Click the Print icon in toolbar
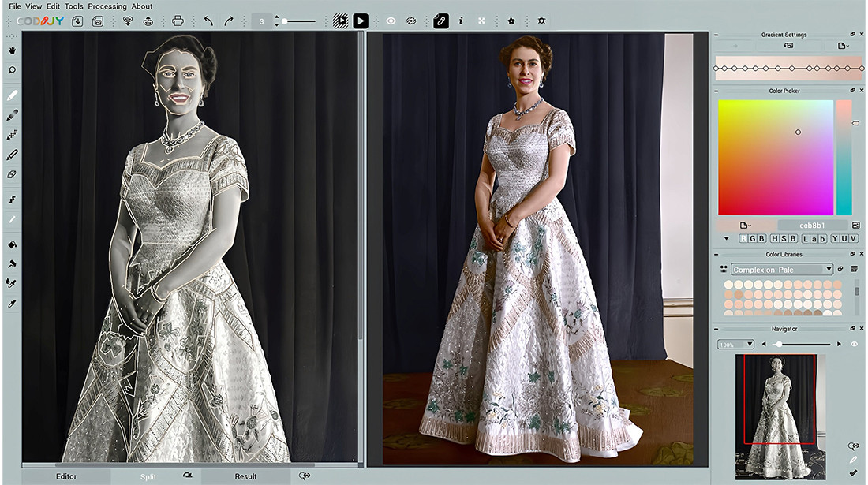868x485 pixels. tap(178, 21)
